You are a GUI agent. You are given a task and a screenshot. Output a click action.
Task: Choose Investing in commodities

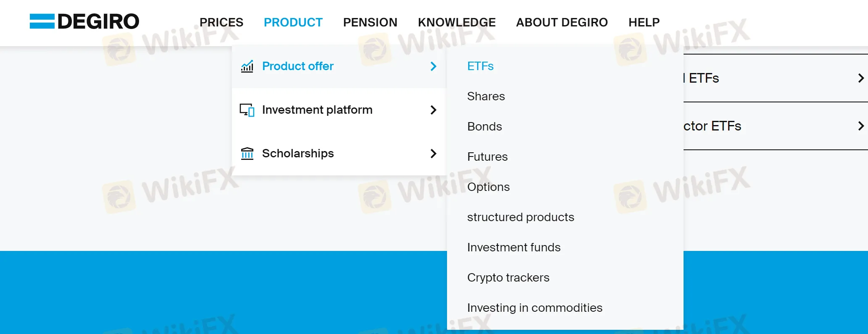tap(534, 308)
